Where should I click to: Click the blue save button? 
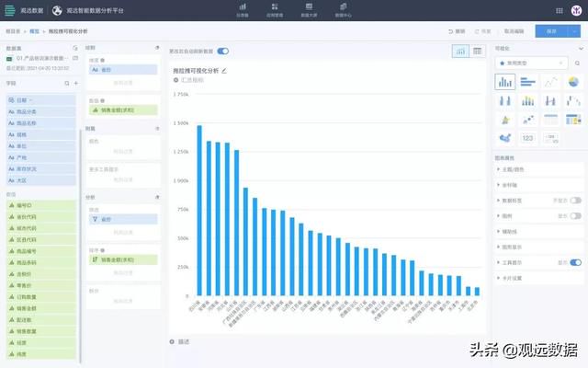point(551,31)
